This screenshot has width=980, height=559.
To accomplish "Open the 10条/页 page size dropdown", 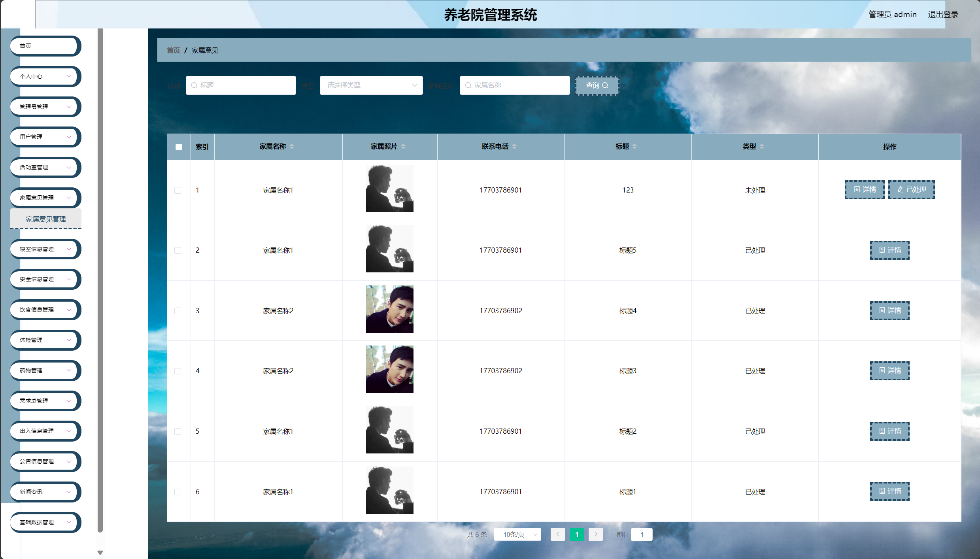I will [x=517, y=534].
